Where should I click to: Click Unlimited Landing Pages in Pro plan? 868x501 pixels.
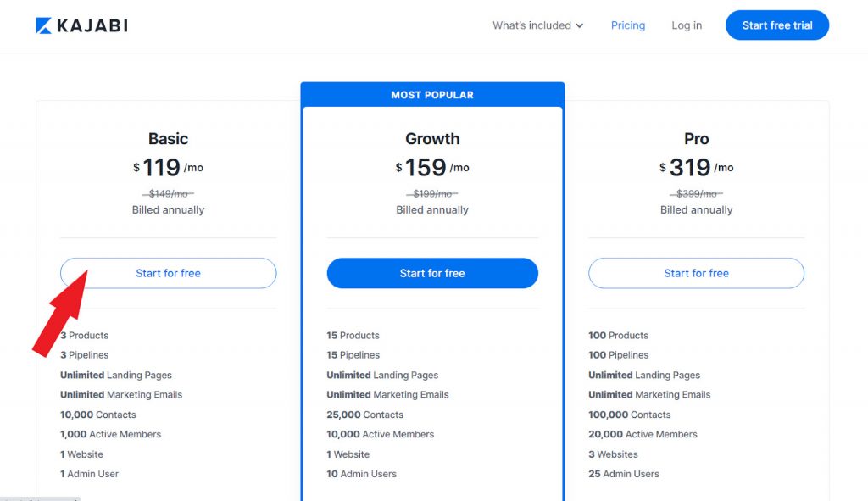coord(644,375)
